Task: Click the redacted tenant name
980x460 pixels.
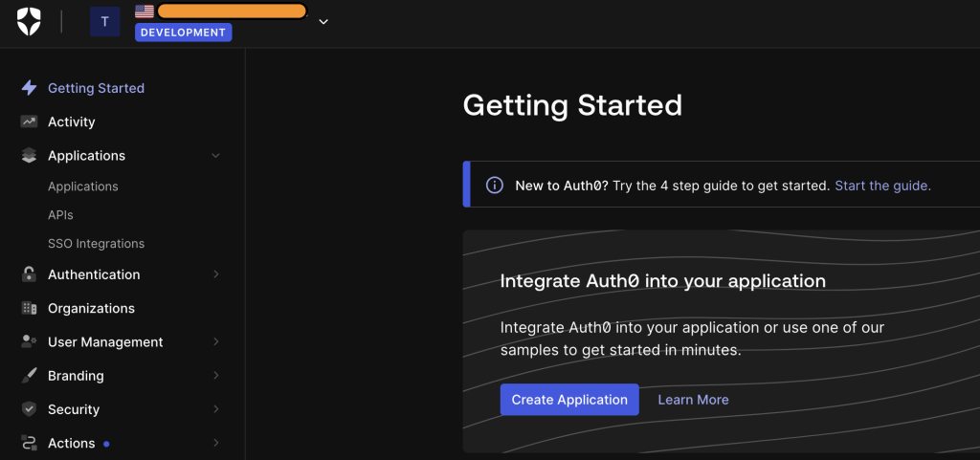Action: coord(232,11)
